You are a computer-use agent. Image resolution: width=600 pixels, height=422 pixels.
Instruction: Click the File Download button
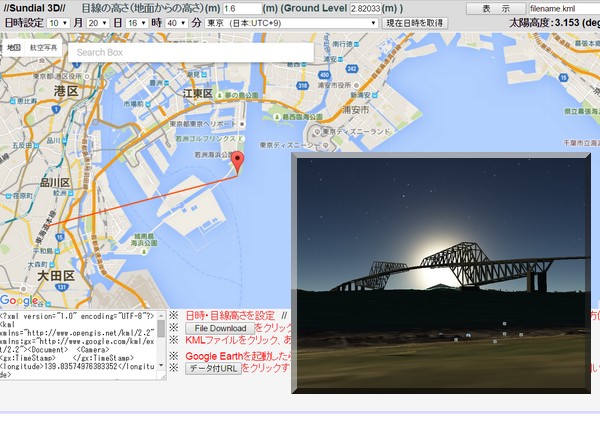219,327
